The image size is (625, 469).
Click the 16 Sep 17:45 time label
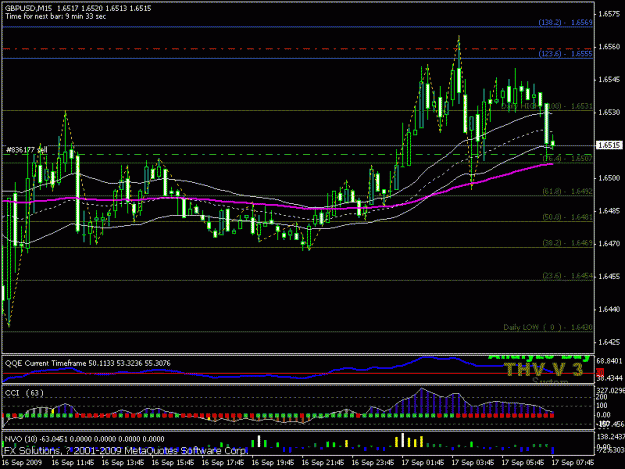223,463
